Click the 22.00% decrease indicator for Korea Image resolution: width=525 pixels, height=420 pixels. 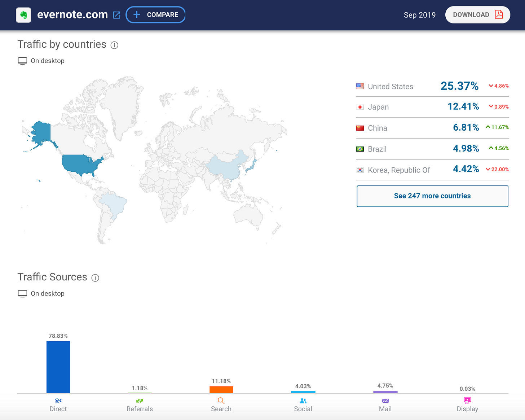[497, 169]
